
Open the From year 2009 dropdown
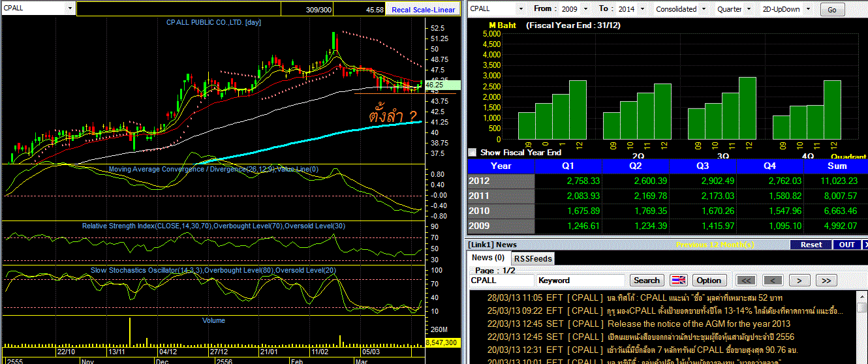tap(585, 9)
